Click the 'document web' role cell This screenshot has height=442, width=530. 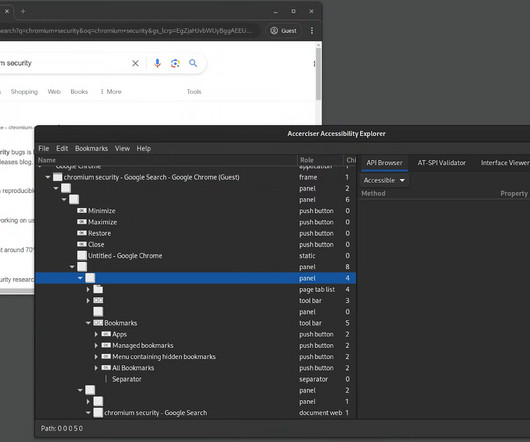pos(320,413)
